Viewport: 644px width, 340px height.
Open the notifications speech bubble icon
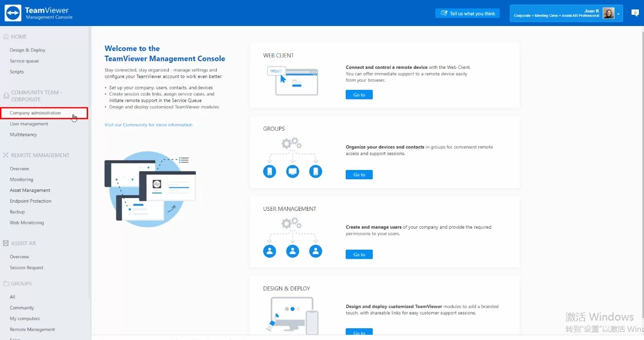coord(635,13)
